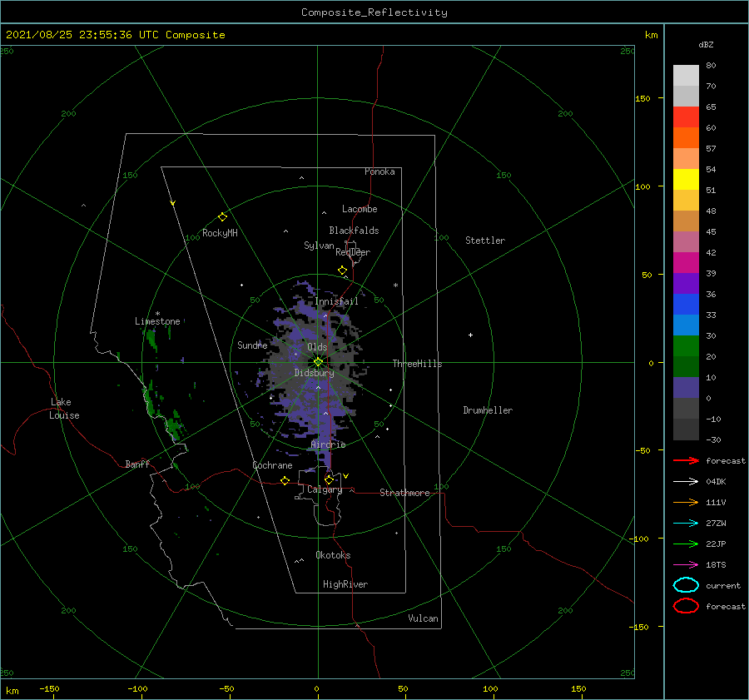Viewport: 749px width, 700px height.
Task: Select the yellow diamond marker near RockyMH
Action: pyautogui.click(x=222, y=217)
